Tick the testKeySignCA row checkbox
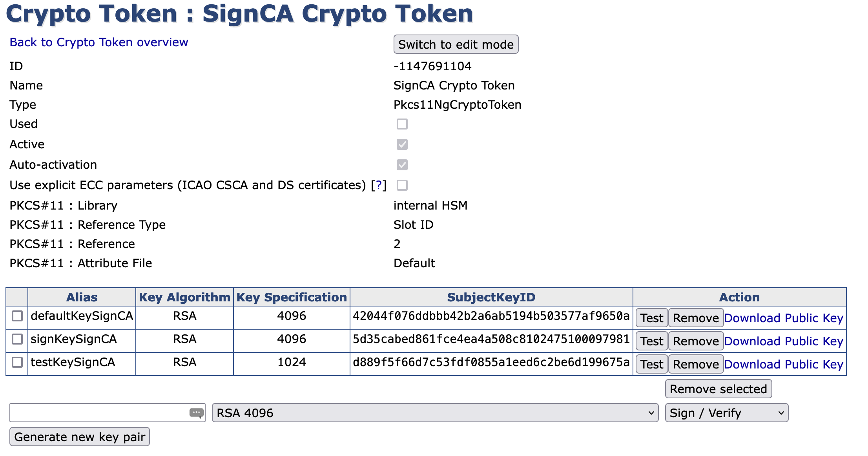 (17, 362)
